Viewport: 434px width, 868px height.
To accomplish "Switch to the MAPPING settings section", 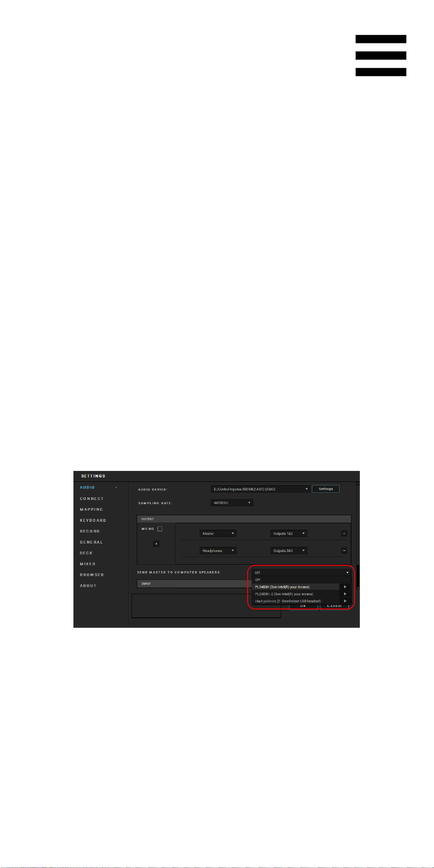I will [x=91, y=510].
